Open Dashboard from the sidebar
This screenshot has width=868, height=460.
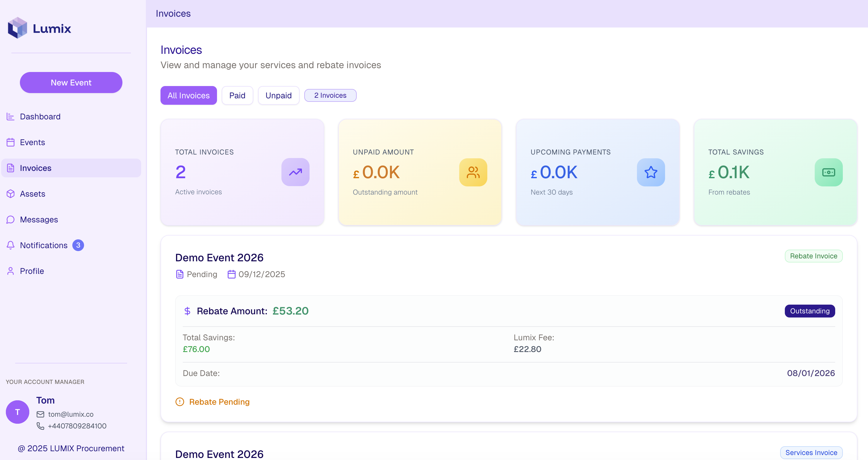[40, 116]
